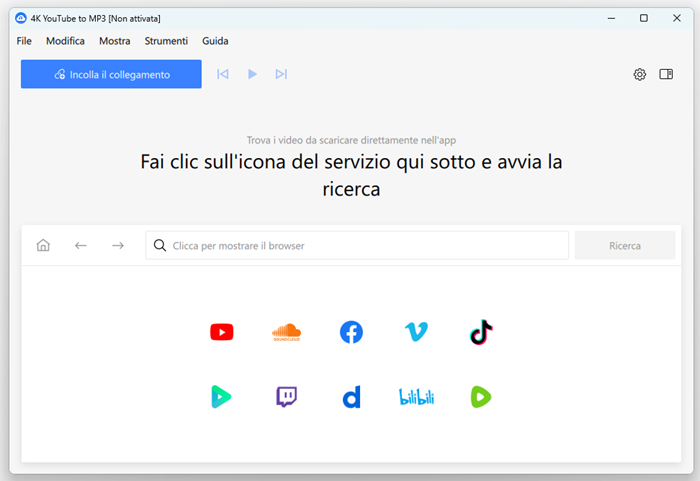Screen dimensions: 700x481
Task: Skip to next track
Action: (281, 74)
